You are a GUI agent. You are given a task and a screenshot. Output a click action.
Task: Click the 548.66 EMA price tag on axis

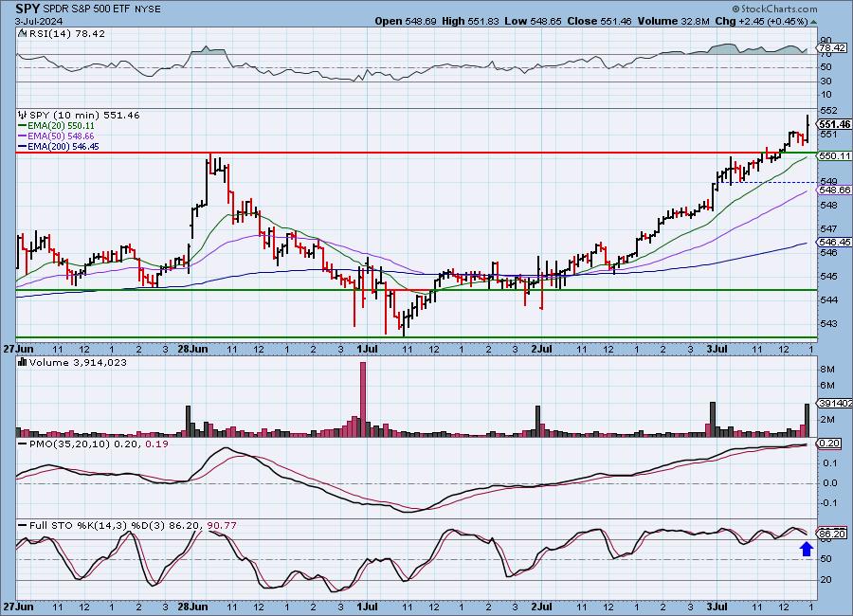pos(834,190)
